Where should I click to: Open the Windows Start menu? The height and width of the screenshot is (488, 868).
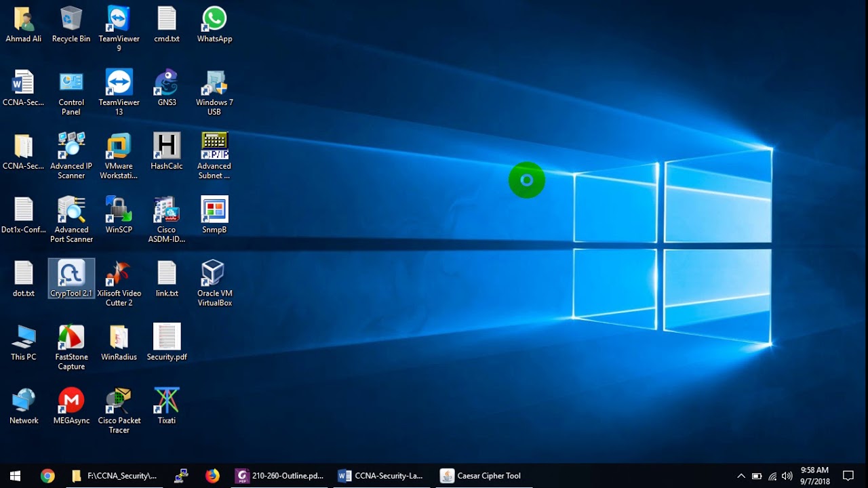point(15,476)
